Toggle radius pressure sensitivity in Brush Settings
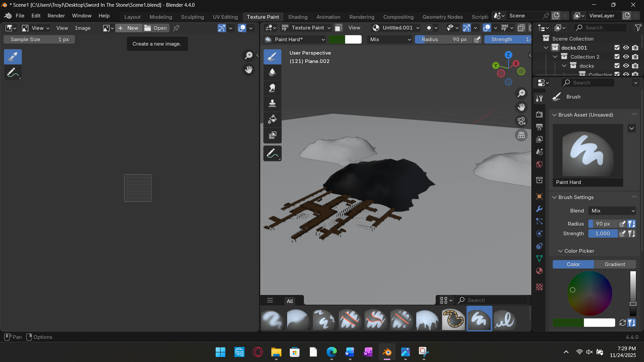The width and height of the screenshot is (644, 362). [x=623, y=224]
